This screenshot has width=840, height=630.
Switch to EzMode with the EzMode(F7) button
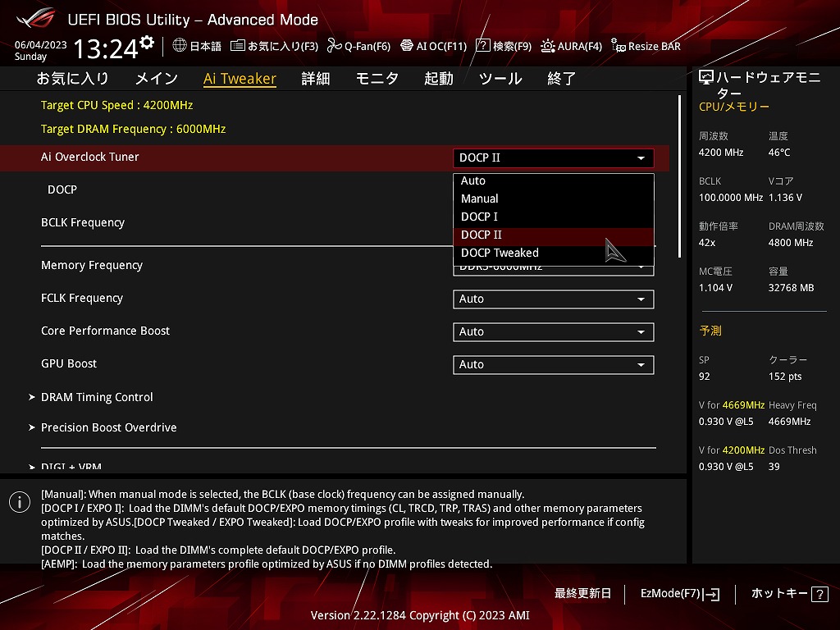tap(679, 594)
